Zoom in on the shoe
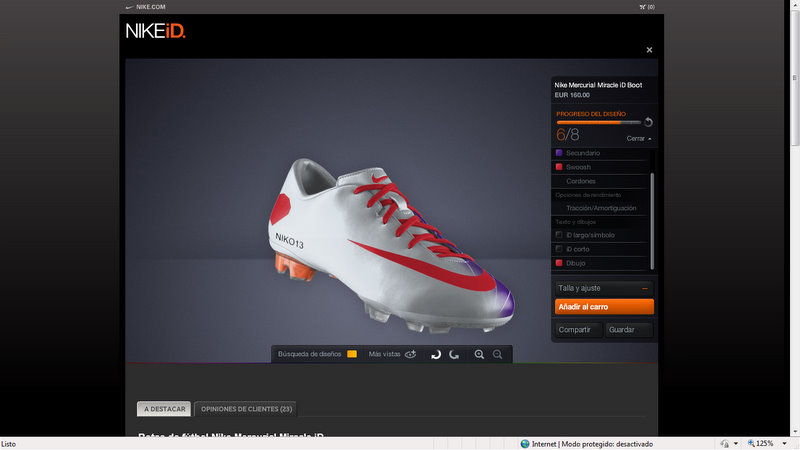 click(x=479, y=354)
